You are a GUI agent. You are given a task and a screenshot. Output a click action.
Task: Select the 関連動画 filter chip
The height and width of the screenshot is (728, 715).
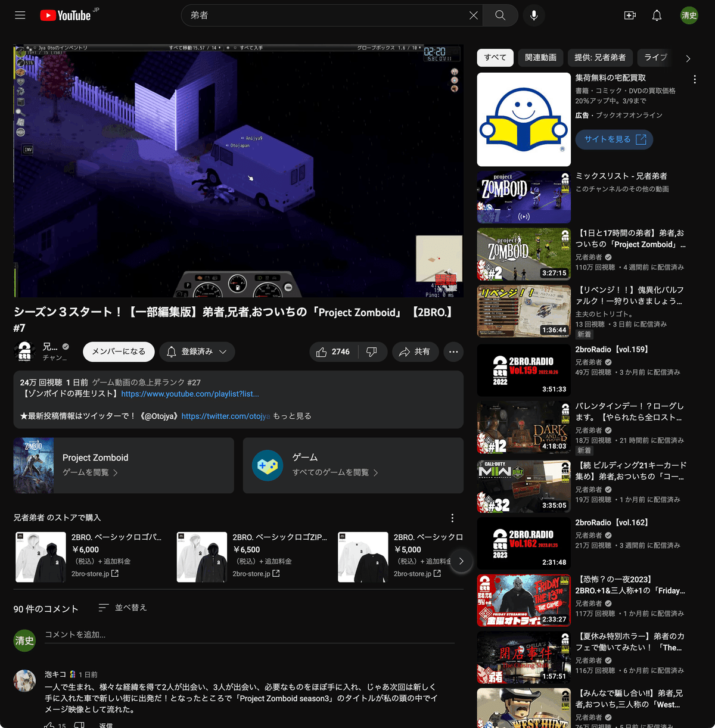(x=540, y=57)
